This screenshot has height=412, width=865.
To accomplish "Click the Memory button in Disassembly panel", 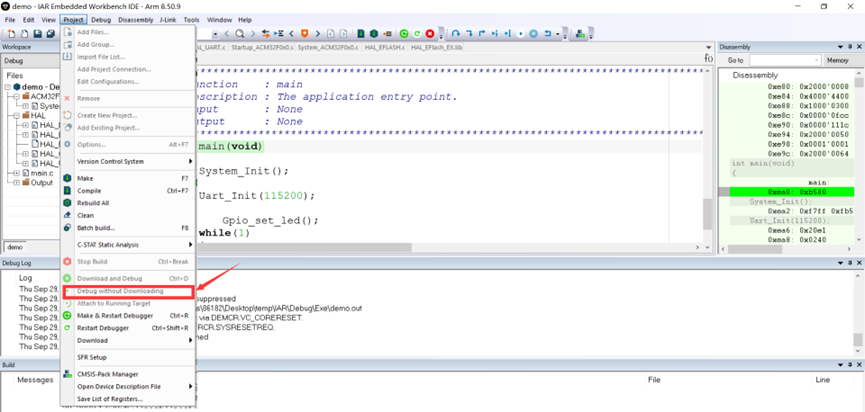I will coord(837,61).
